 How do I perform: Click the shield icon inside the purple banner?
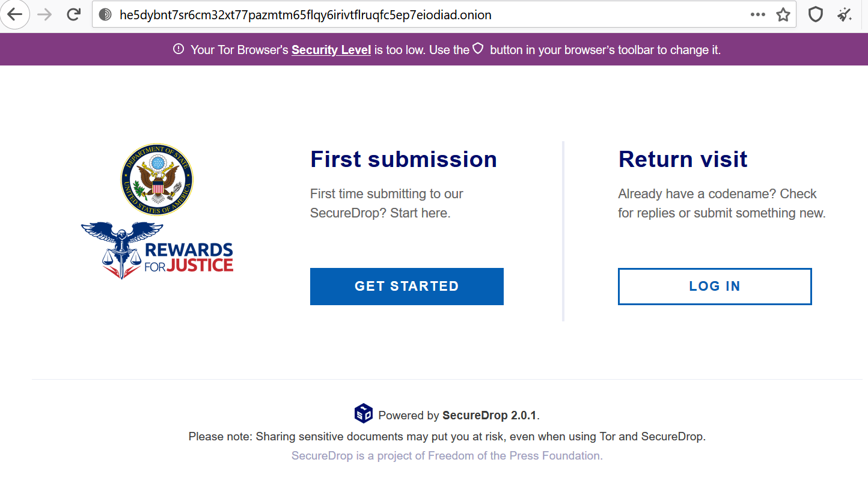[478, 49]
